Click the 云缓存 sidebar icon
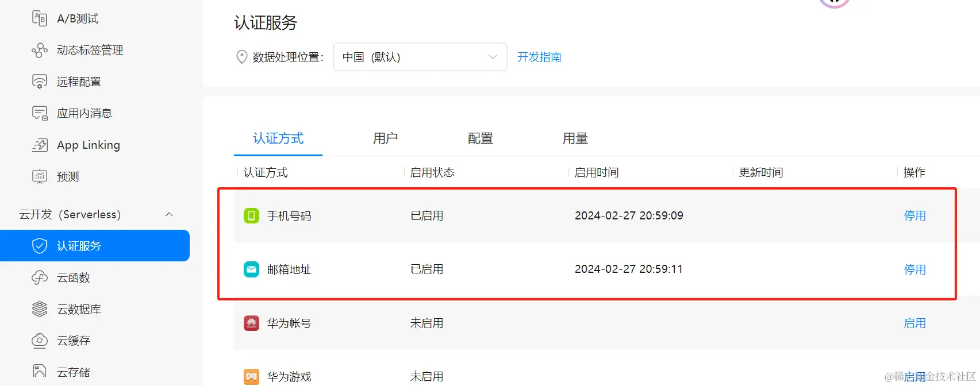The width and height of the screenshot is (980, 386). pyautogui.click(x=40, y=341)
